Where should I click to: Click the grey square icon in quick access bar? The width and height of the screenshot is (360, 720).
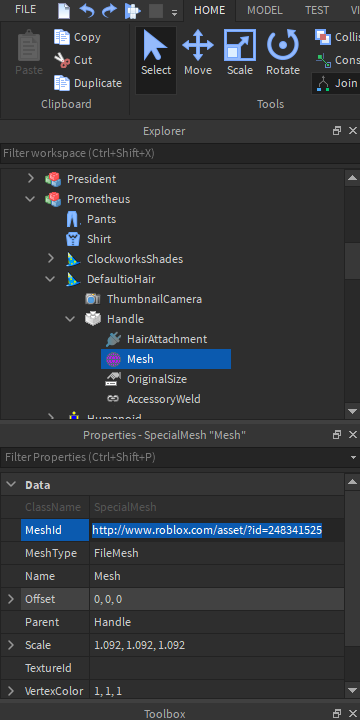pyautogui.click(x=156, y=11)
